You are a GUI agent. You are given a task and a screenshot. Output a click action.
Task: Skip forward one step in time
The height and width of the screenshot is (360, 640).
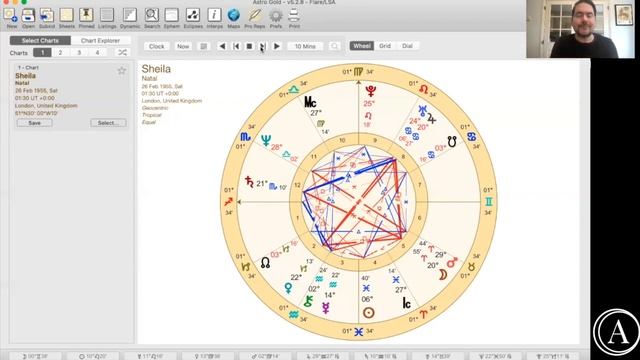(x=263, y=46)
